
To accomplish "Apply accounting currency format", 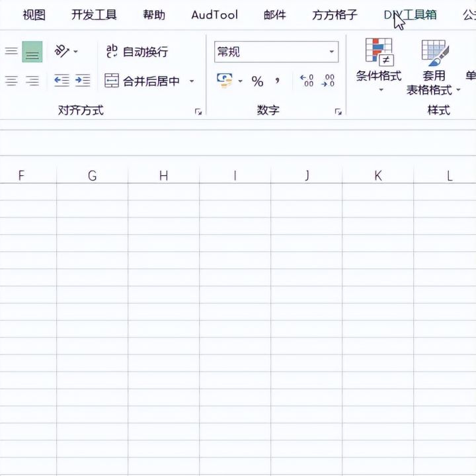I will [225, 81].
